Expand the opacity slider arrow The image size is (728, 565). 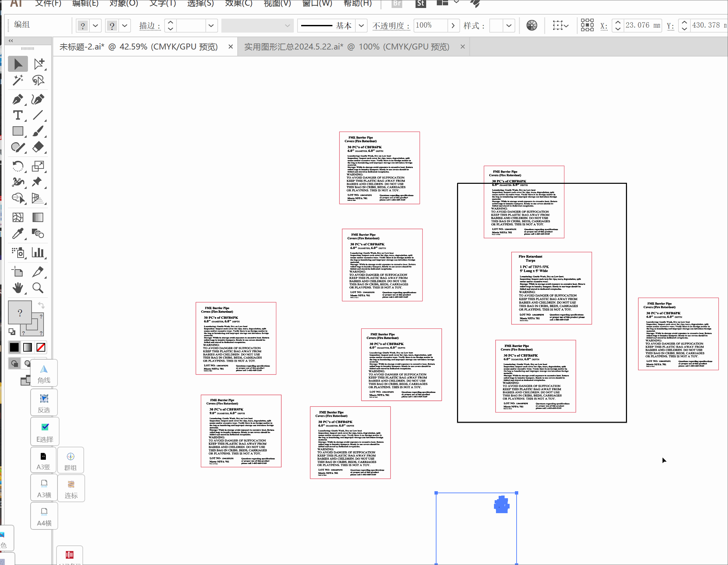point(453,25)
